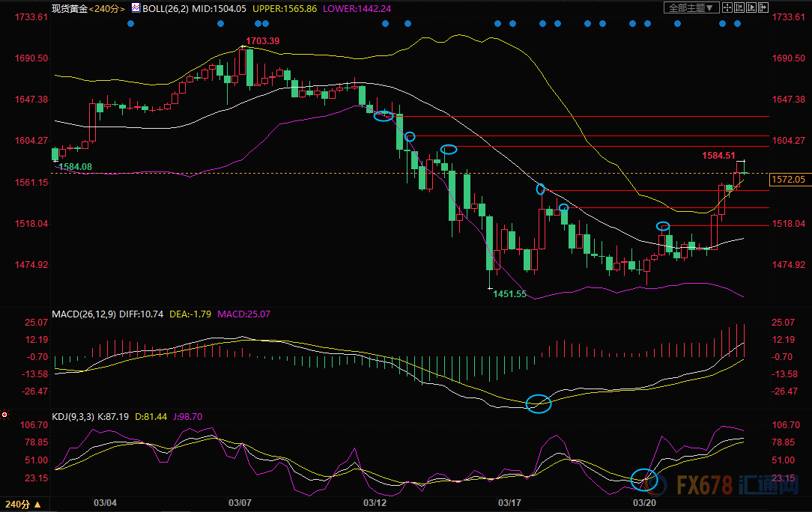
Task: Click the leftmost blue news event dot
Action: (130, 24)
